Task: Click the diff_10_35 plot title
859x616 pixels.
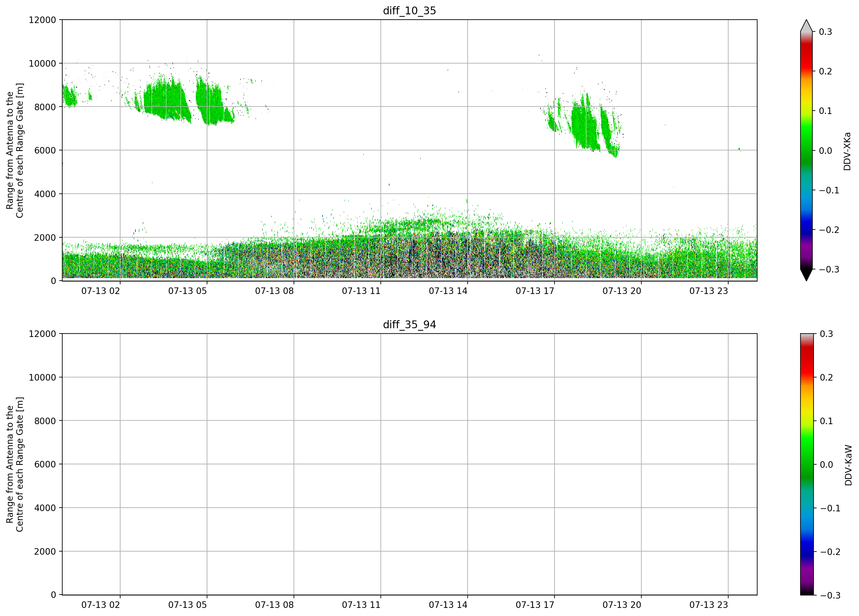Action: (x=409, y=11)
